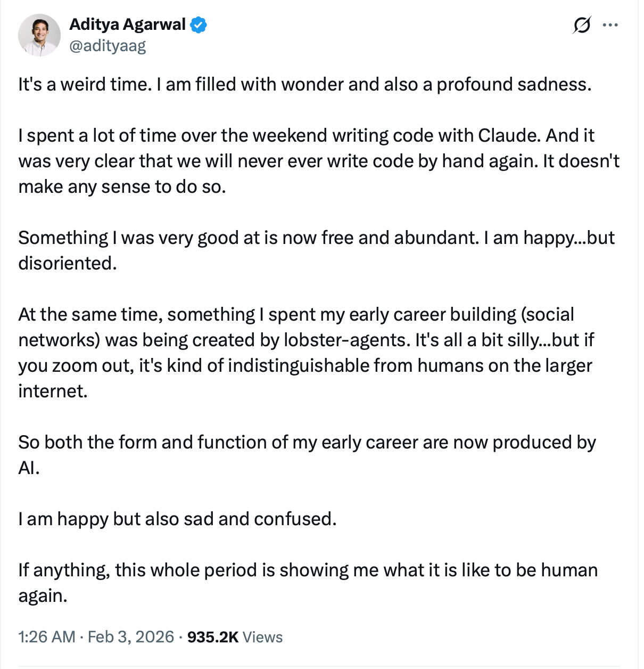The height and width of the screenshot is (669, 644).
Task: Click "I am happy but also sad" line
Action: coord(177,519)
